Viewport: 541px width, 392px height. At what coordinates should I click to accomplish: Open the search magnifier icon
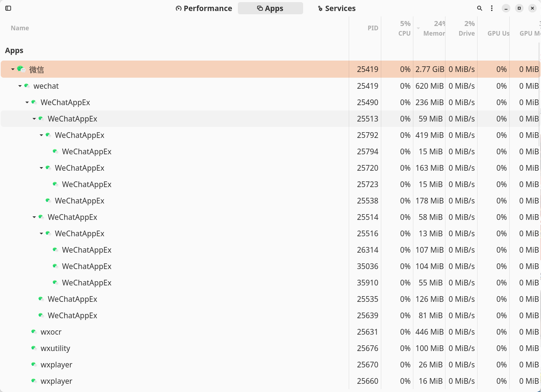tap(480, 8)
